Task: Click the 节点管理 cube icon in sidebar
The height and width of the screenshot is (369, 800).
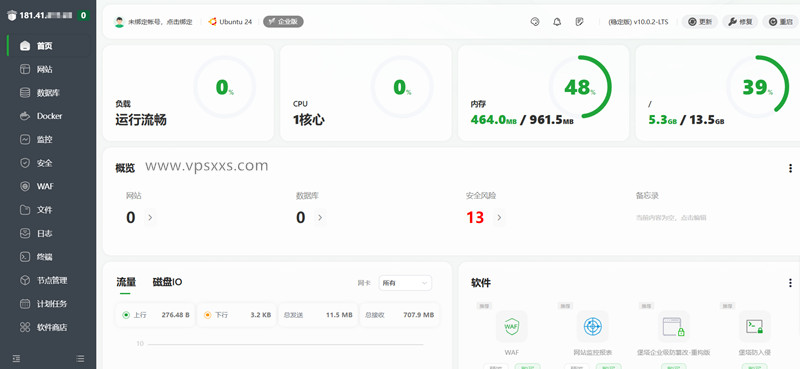Action: click(x=25, y=281)
